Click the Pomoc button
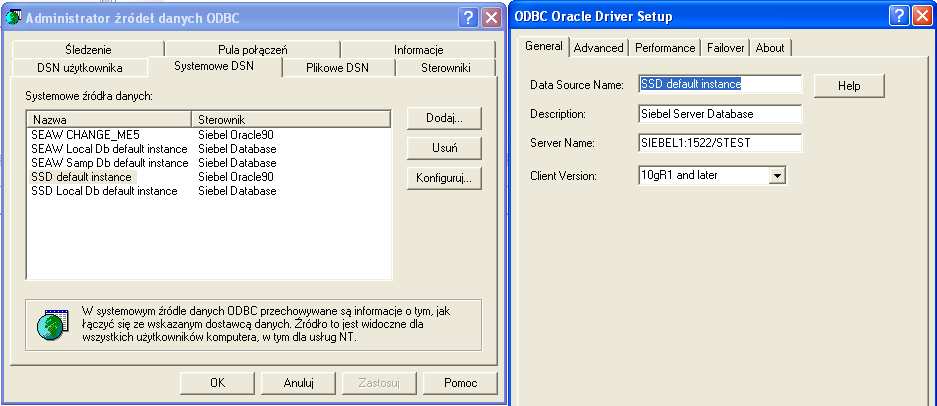This screenshot has height=406, width=937. [x=460, y=383]
